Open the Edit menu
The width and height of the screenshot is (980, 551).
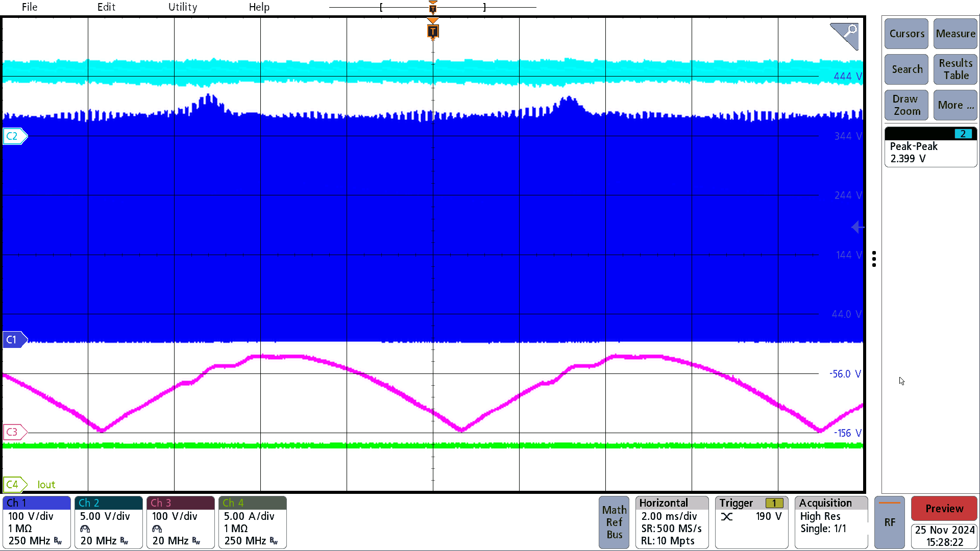pos(106,7)
